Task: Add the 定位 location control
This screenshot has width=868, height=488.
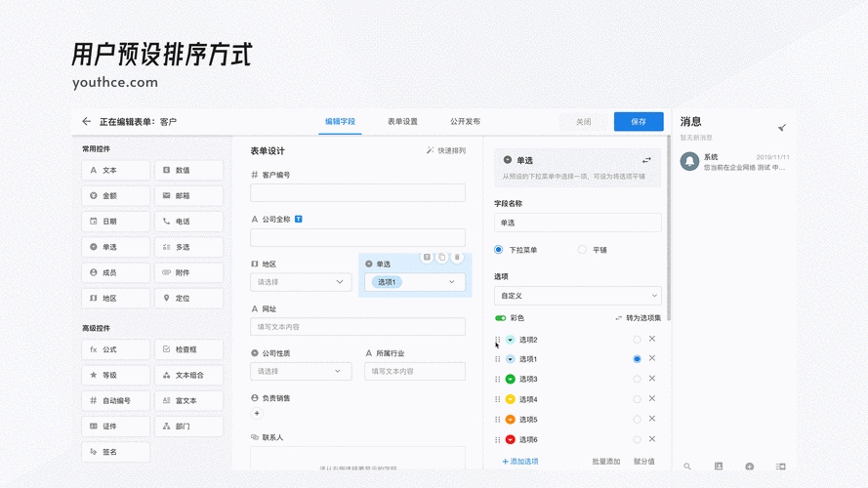Action: tap(188, 299)
